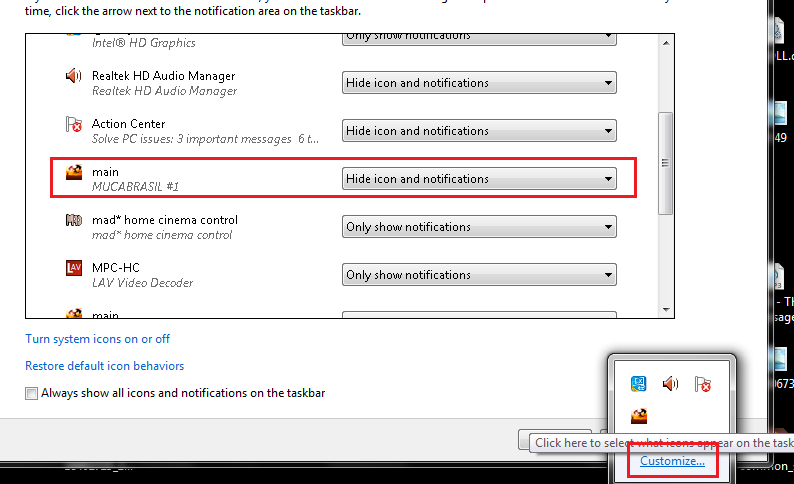
Task: Click the orange game icon in the tray popup
Action: tap(639, 415)
